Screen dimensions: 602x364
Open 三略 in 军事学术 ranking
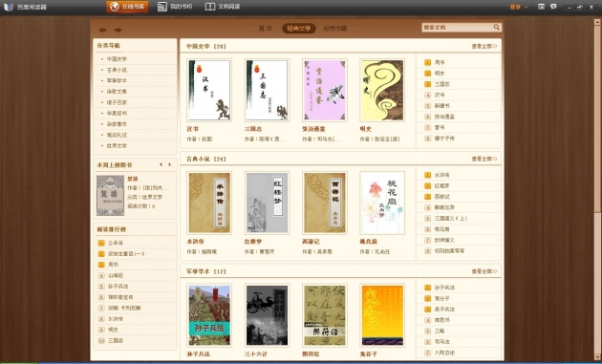point(440,331)
